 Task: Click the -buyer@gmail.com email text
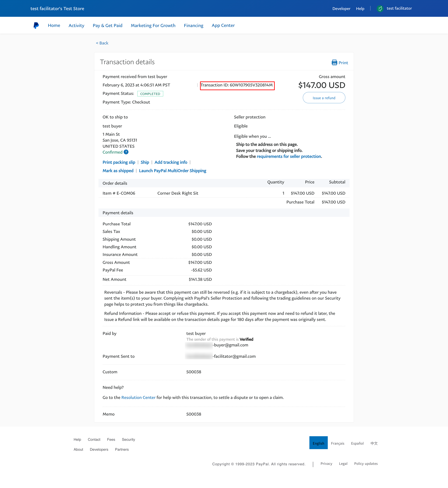pyautogui.click(x=230, y=345)
